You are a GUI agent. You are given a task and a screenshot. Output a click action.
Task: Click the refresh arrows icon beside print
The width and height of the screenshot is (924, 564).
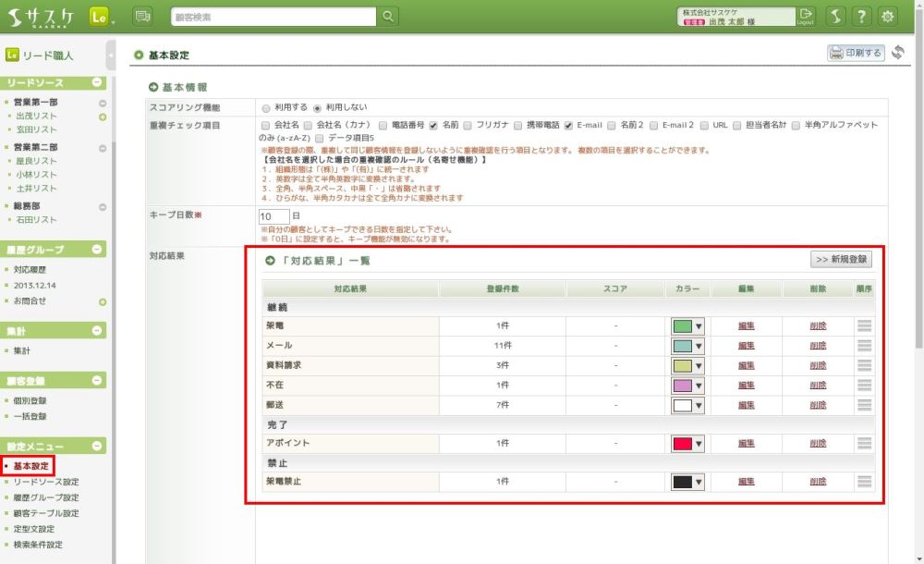click(898, 53)
